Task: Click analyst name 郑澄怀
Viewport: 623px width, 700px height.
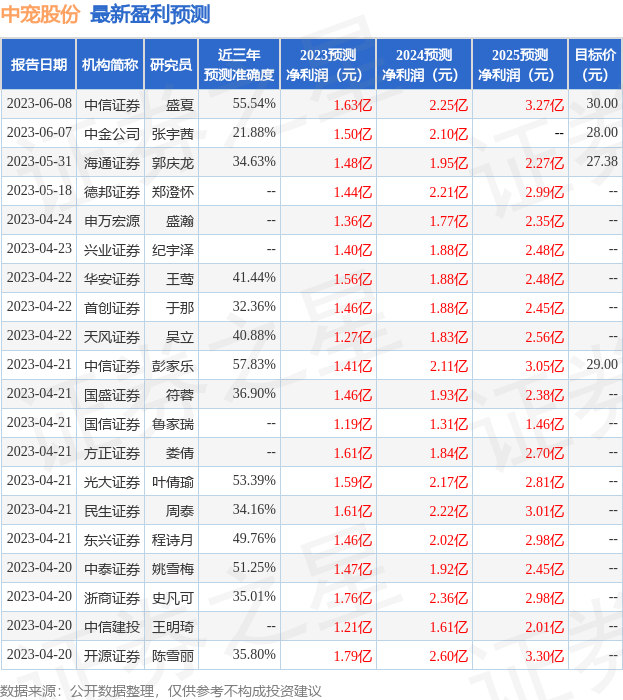Action: coord(173,192)
